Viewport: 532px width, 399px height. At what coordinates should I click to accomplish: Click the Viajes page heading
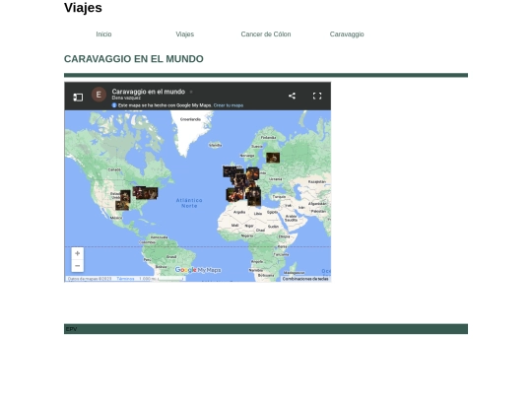coord(83,8)
